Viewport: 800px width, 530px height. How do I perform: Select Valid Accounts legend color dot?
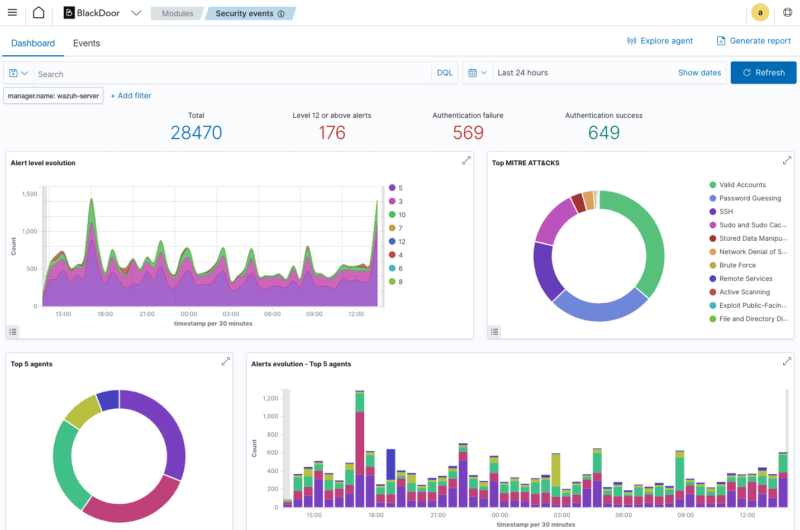click(712, 185)
